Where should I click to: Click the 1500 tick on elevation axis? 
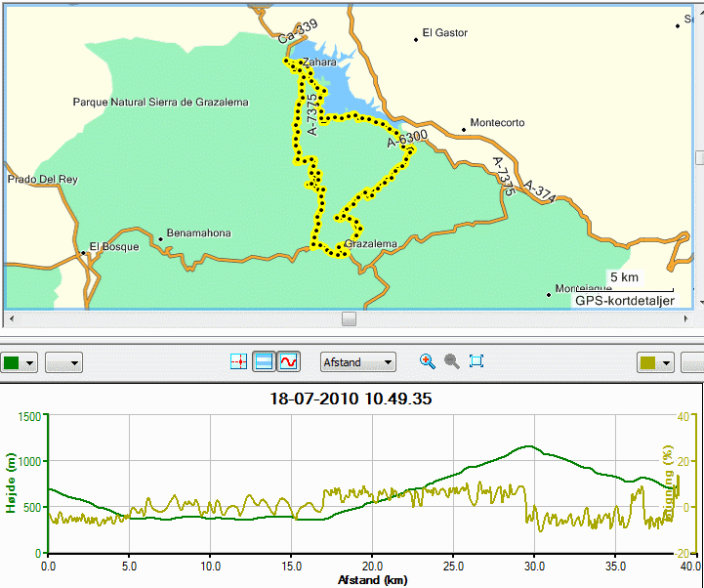[29, 417]
